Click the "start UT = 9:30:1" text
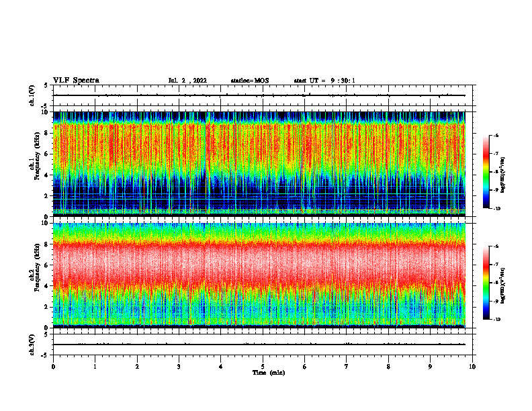The image size is (532, 411). pos(324,81)
